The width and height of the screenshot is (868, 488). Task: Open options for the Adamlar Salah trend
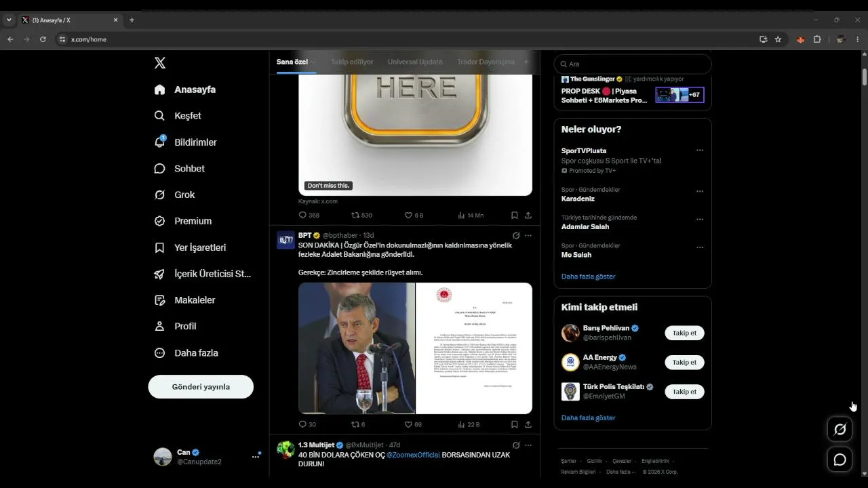pos(700,220)
